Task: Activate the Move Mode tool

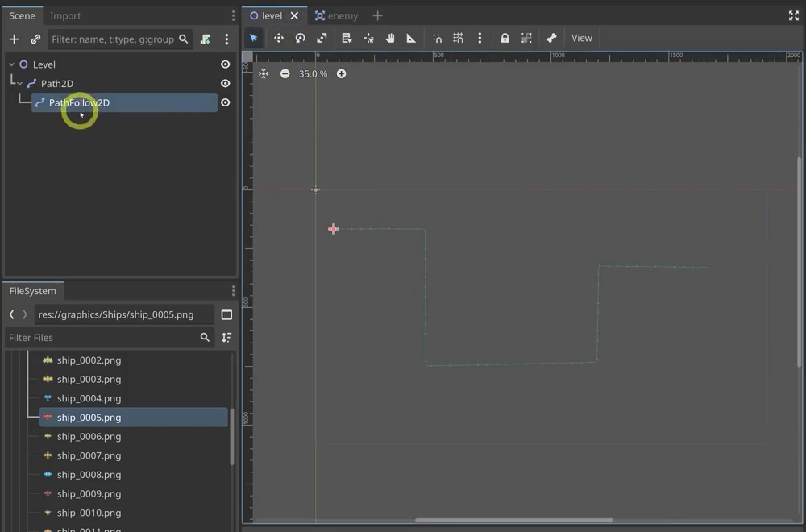Action: [279, 38]
